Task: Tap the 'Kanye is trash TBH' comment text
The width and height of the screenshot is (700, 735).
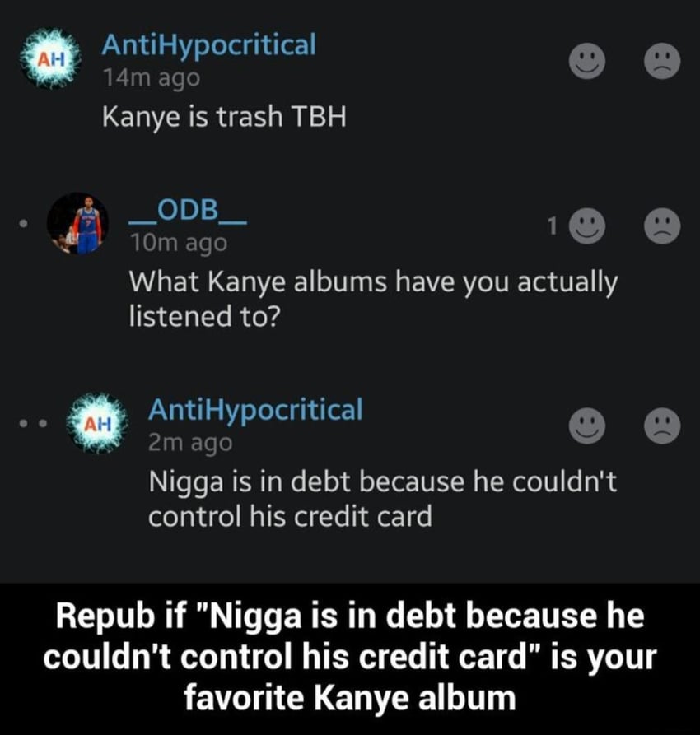Action: (x=224, y=116)
